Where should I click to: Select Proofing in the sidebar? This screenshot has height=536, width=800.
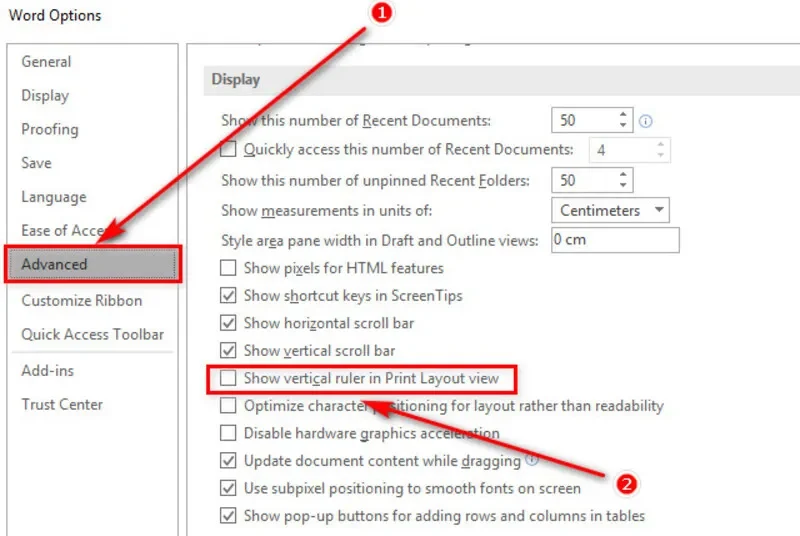49,129
